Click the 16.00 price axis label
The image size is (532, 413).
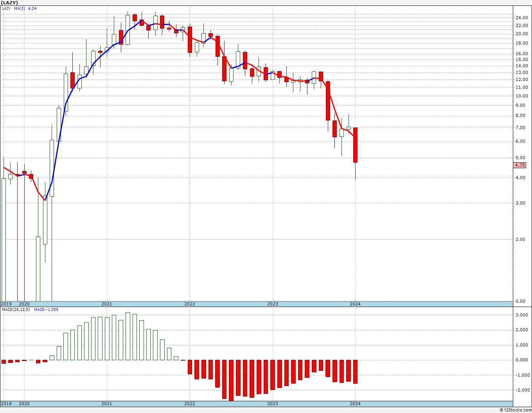[x=522, y=54]
